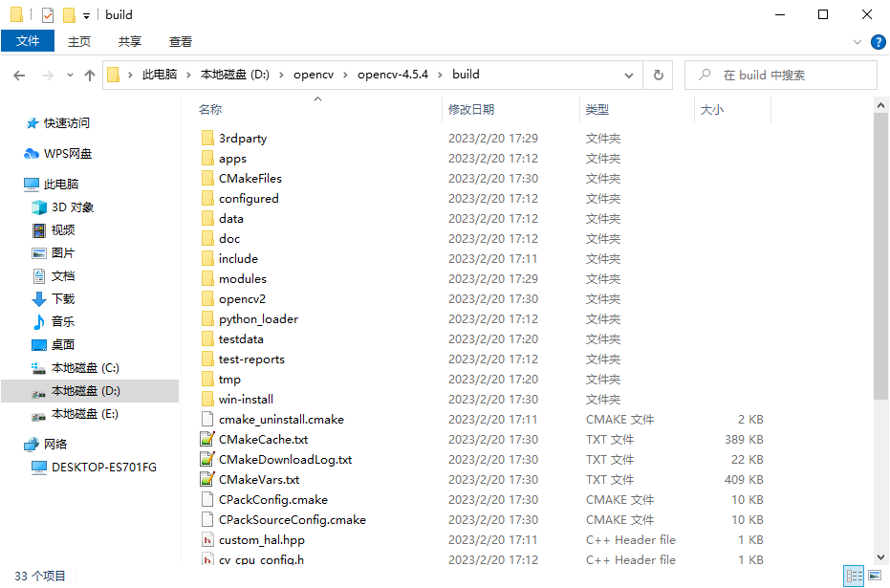The width and height of the screenshot is (890, 588).
Task: Switch to the details view layout icon
Action: 854,577
